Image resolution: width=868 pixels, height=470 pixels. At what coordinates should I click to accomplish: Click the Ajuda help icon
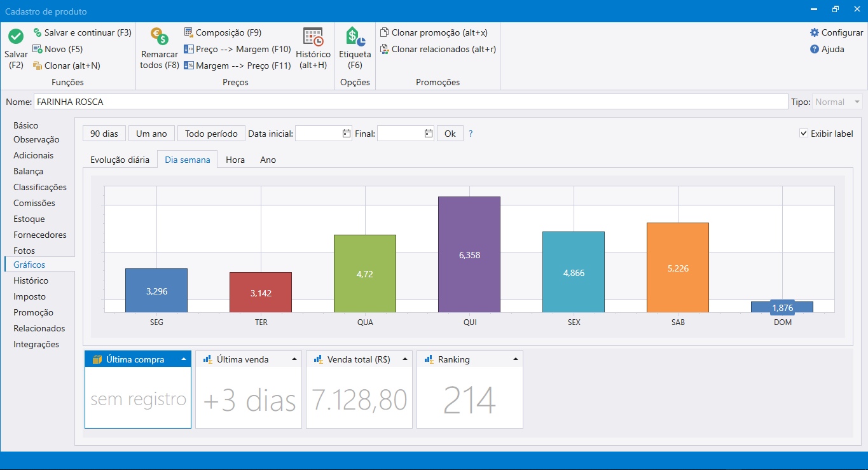(815, 49)
